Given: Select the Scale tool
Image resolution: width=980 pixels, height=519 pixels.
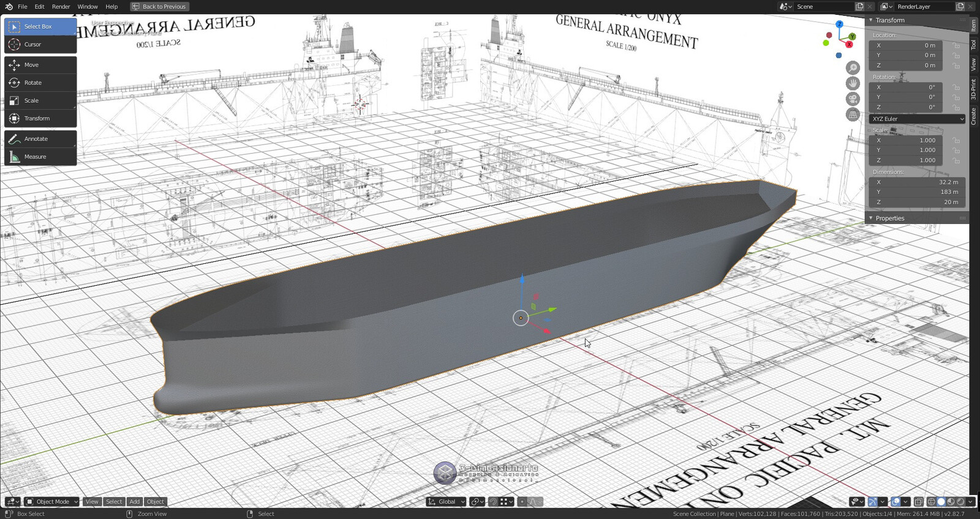Looking at the screenshot, I should pyautogui.click(x=40, y=100).
